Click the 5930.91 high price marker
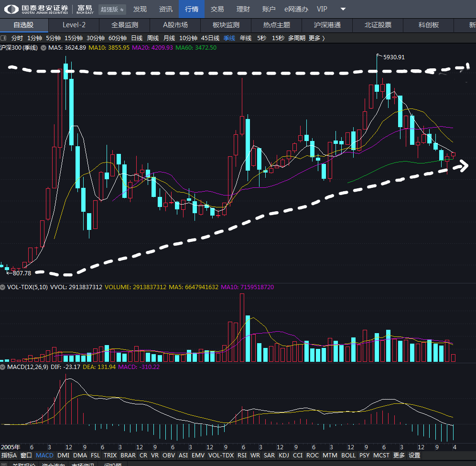 pyautogui.click(x=394, y=57)
